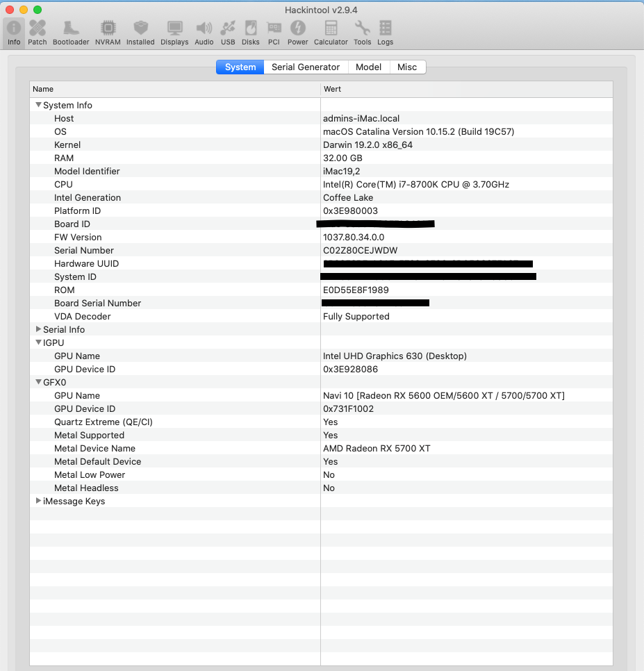Screen dimensions: 644x671
Task: Select the Board Serial Number row label
Action: pos(97,303)
